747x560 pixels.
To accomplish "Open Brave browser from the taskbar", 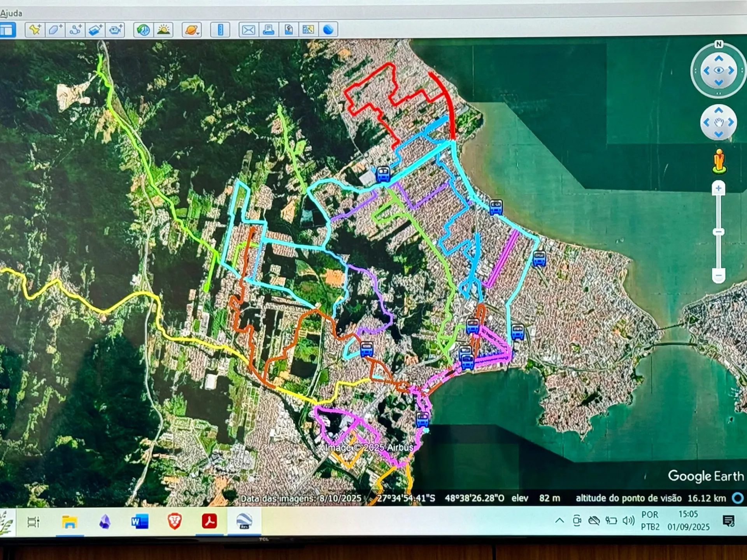I will pos(175,521).
